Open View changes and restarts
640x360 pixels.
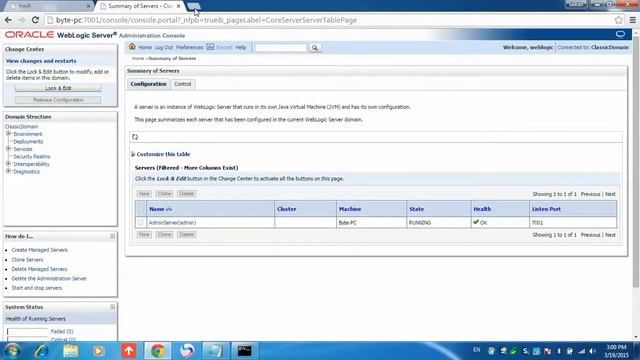click(41, 61)
